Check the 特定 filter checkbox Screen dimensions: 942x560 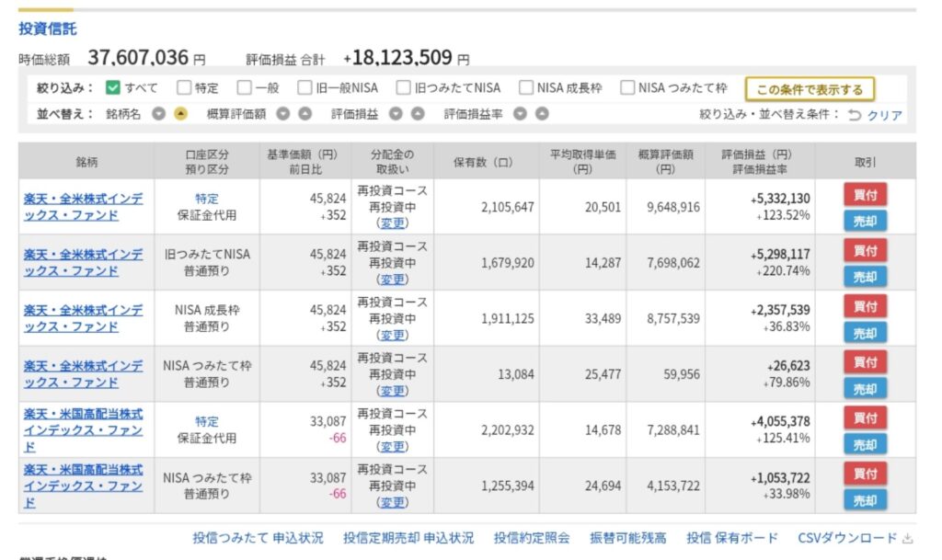pyautogui.click(x=184, y=87)
